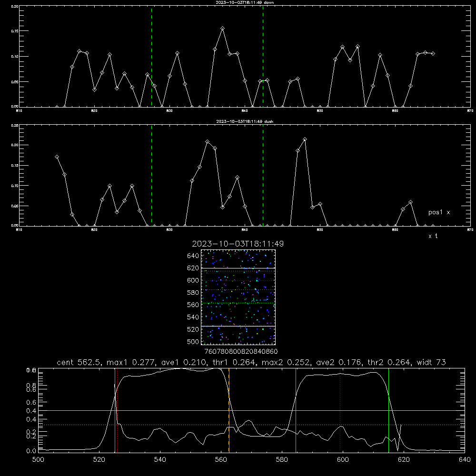Screen dimensions: 476x476
Task: Click the dusk plot y-axis label 0.20
Action: tap(15, 145)
